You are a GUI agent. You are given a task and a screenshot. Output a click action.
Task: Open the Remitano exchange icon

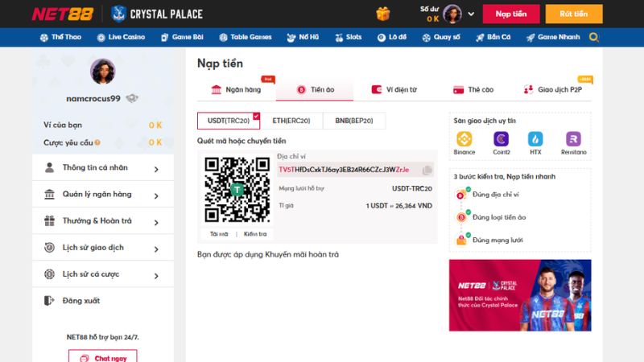click(573, 139)
